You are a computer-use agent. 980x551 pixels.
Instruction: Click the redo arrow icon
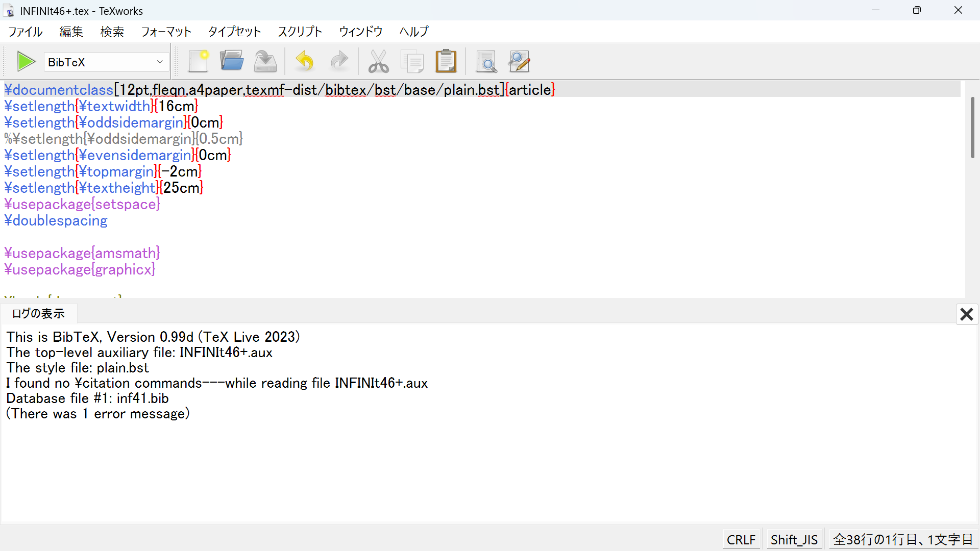pos(339,62)
